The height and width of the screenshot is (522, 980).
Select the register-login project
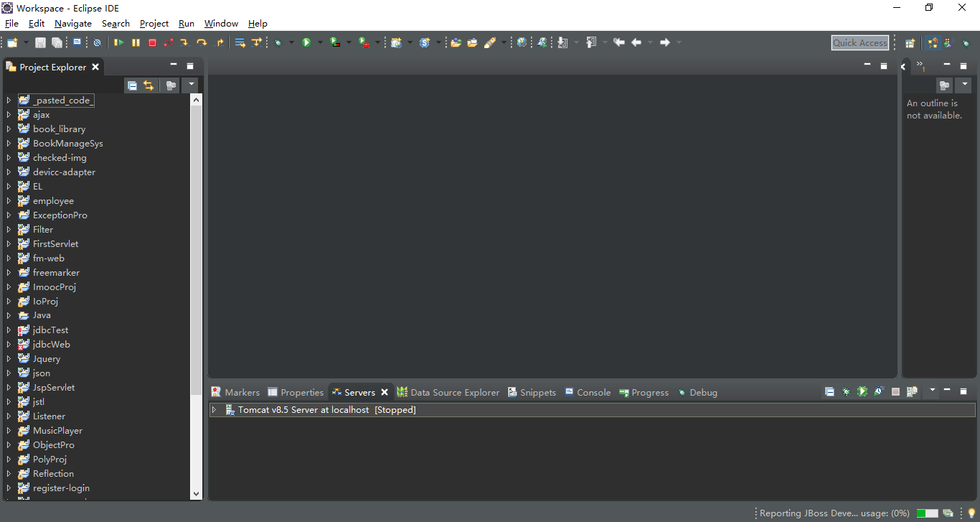(61, 488)
